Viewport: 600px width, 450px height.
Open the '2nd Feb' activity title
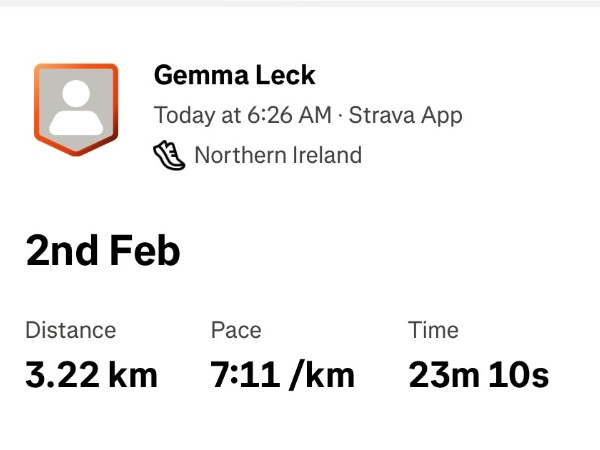(102, 251)
